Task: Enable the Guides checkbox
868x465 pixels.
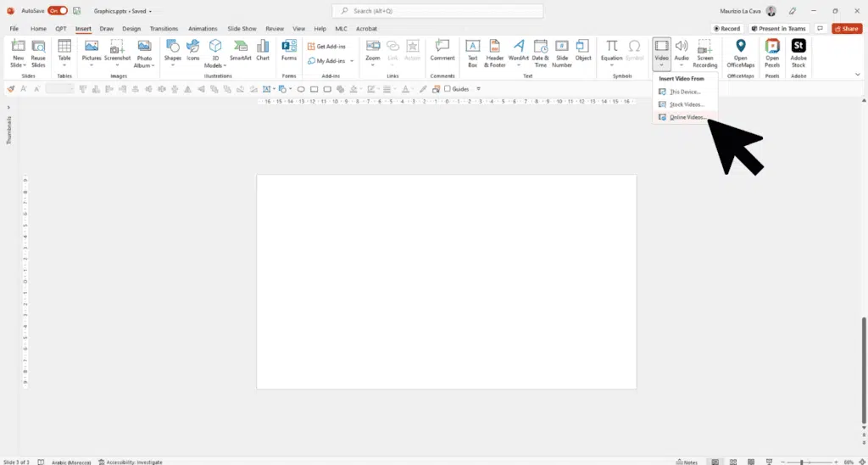Action: [x=448, y=89]
